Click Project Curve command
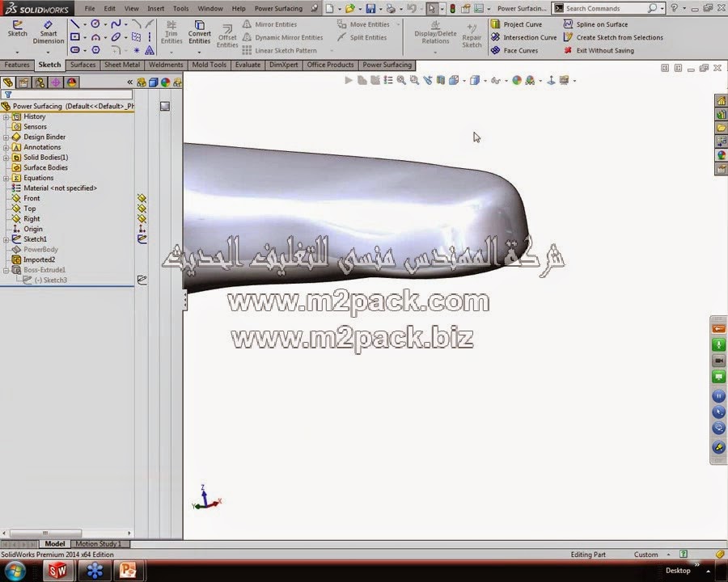 (x=516, y=24)
